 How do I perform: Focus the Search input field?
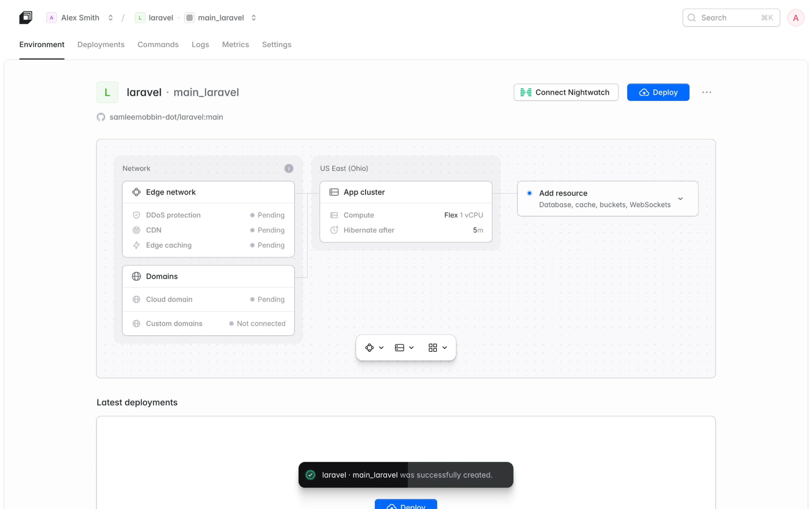731,17
